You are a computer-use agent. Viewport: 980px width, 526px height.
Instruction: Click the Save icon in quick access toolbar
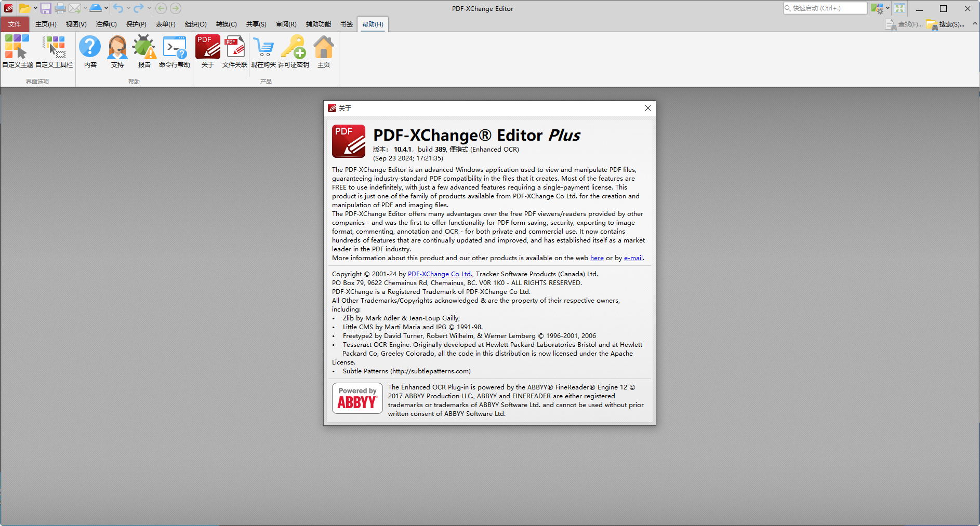coord(46,8)
